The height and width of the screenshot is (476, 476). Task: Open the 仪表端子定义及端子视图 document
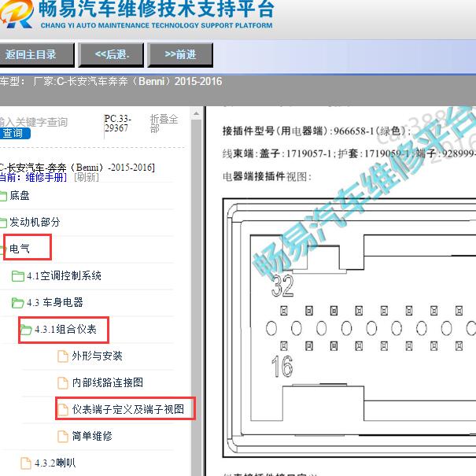pyautogui.click(x=128, y=409)
